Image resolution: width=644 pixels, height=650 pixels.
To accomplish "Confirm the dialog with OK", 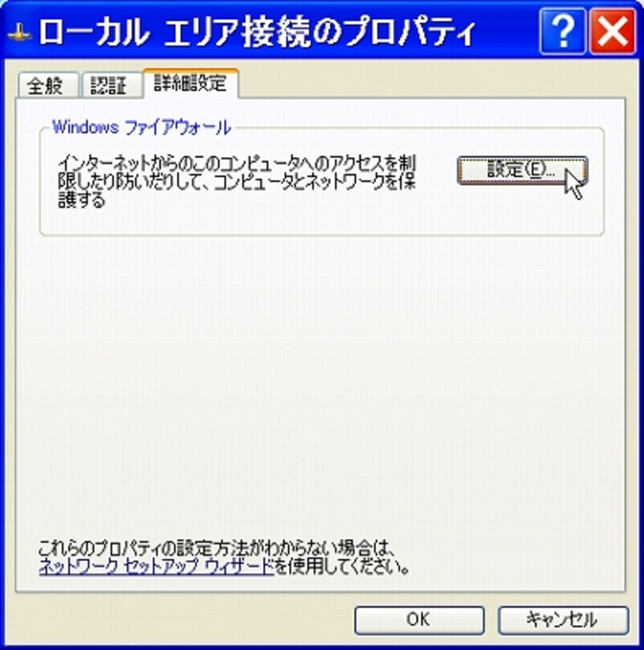I will (419, 619).
